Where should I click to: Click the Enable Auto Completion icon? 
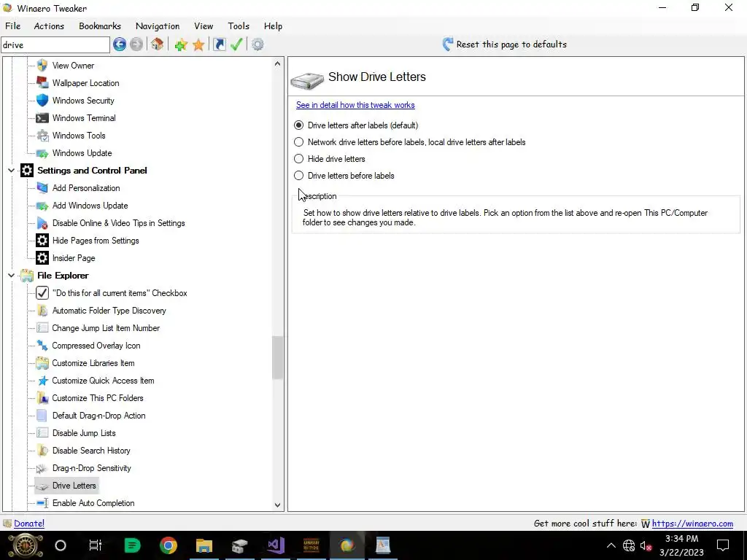42,503
